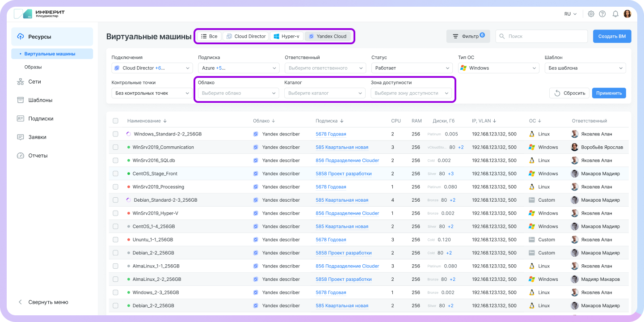644x322 pixels.
Task: Click the help question mark icon
Action: [x=602, y=14]
